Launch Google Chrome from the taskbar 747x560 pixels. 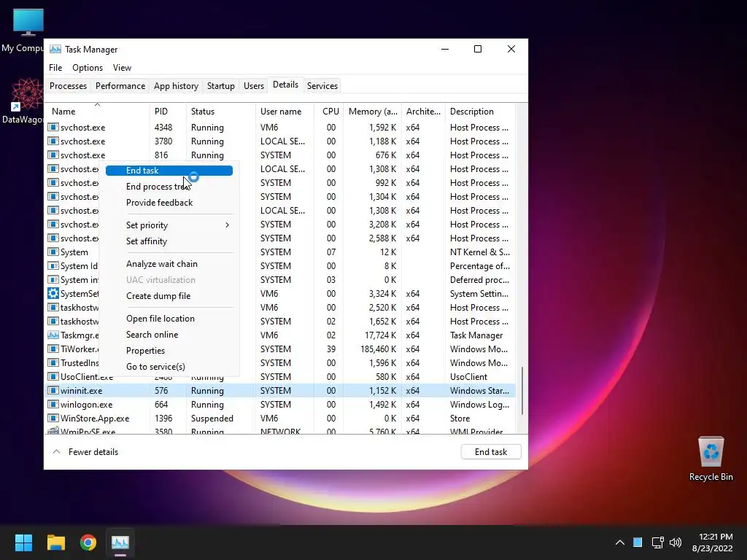click(x=88, y=542)
